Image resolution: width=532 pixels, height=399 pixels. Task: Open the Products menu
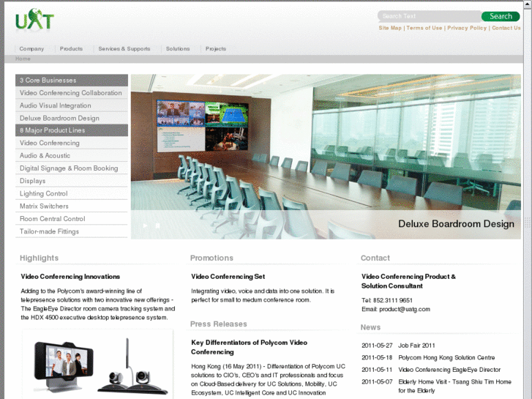tap(71, 48)
